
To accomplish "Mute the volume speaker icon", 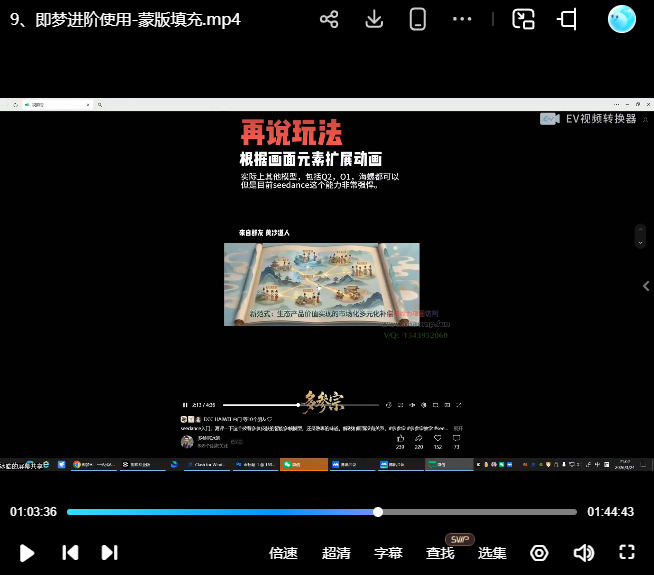I will pos(584,553).
